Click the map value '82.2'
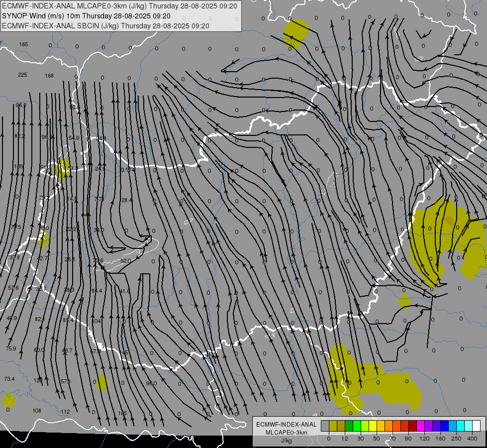Screen dimensions: 487x448 [x=19, y=136]
